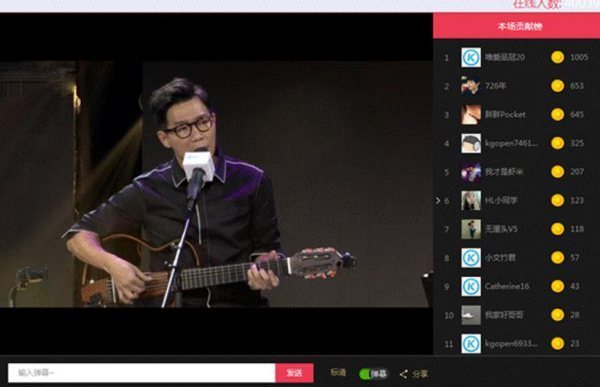Expand the arrow beside rank 6
Image resolution: width=600 pixels, height=387 pixels.
[438, 200]
